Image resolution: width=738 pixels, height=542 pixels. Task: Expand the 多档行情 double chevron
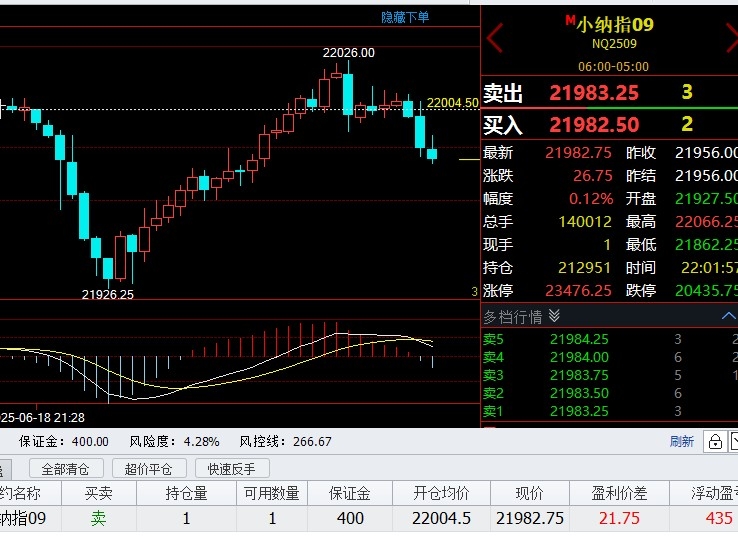[x=554, y=316]
